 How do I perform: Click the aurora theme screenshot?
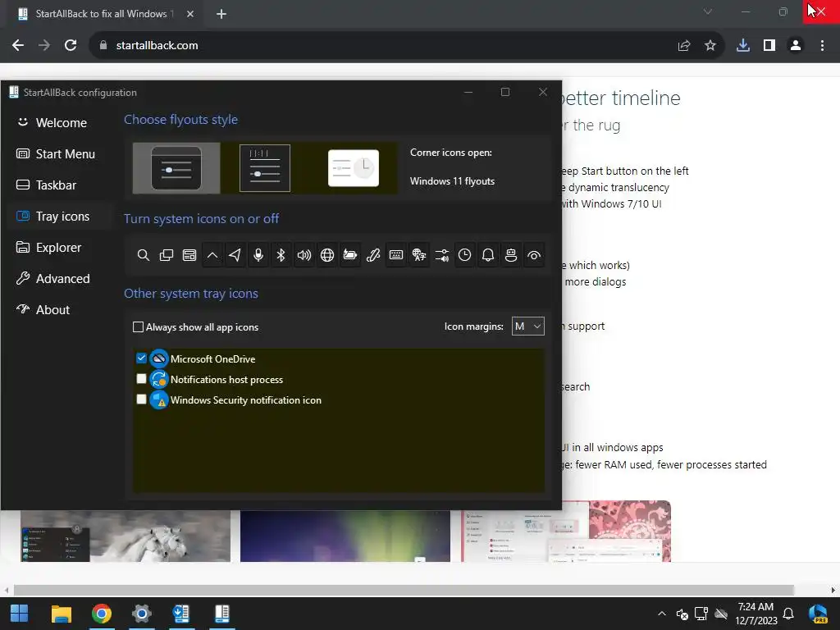point(345,536)
